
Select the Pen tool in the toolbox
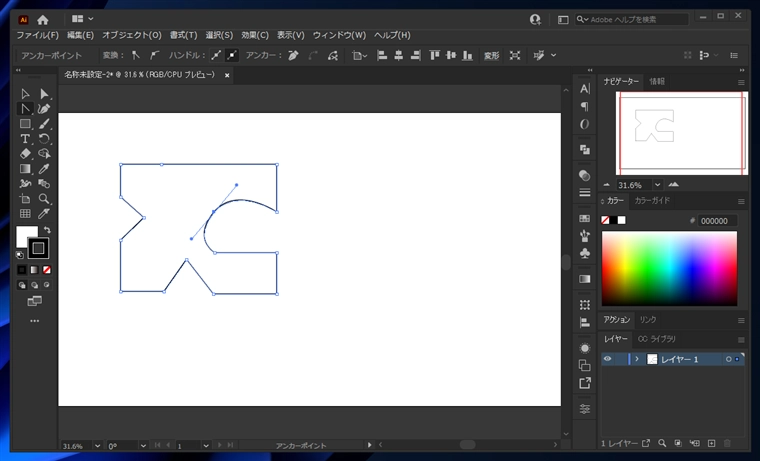[x=44, y=109]
